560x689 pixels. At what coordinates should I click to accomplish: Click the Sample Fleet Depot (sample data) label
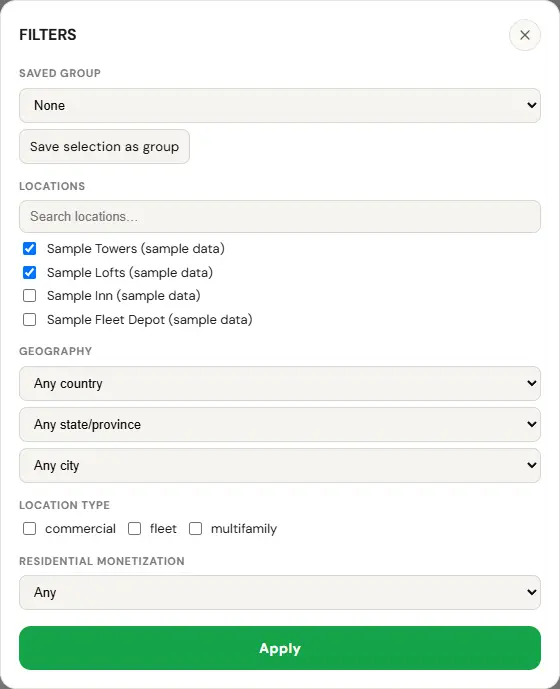pyautogui.click(x=150, y=319)
